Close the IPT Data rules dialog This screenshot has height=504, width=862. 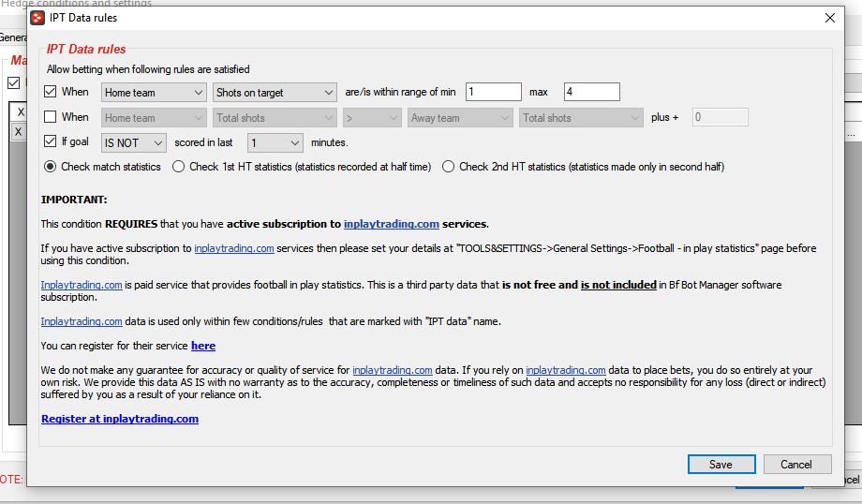point(829,18)
